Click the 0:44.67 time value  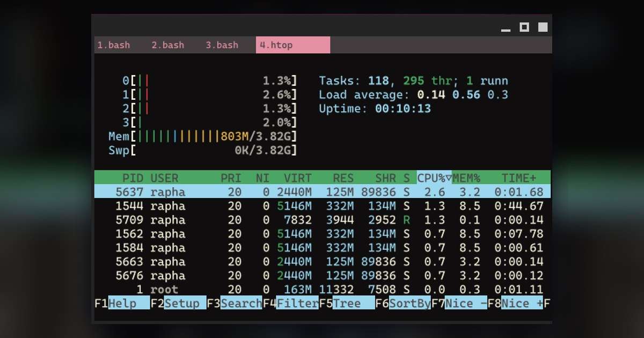pyautogui.click(x=518, y=206)
